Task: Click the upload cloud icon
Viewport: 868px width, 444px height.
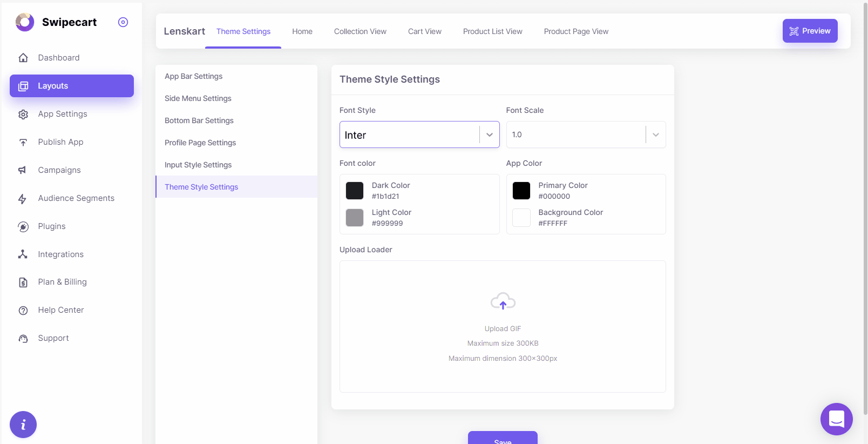Action: coord(503,301)
